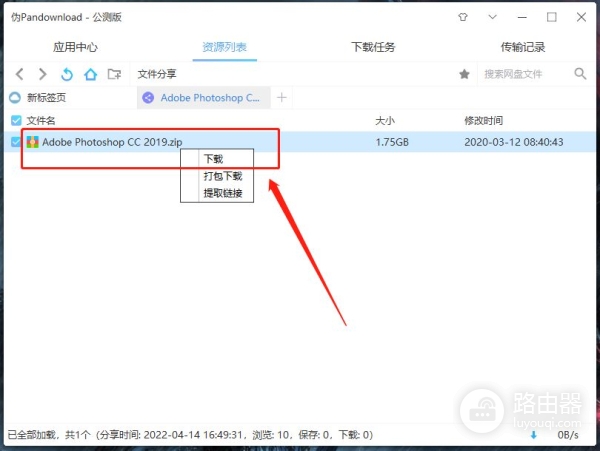Screen dimensions: 600x451
Task: Minimize the Pandownload window
Action: (522, 17)
